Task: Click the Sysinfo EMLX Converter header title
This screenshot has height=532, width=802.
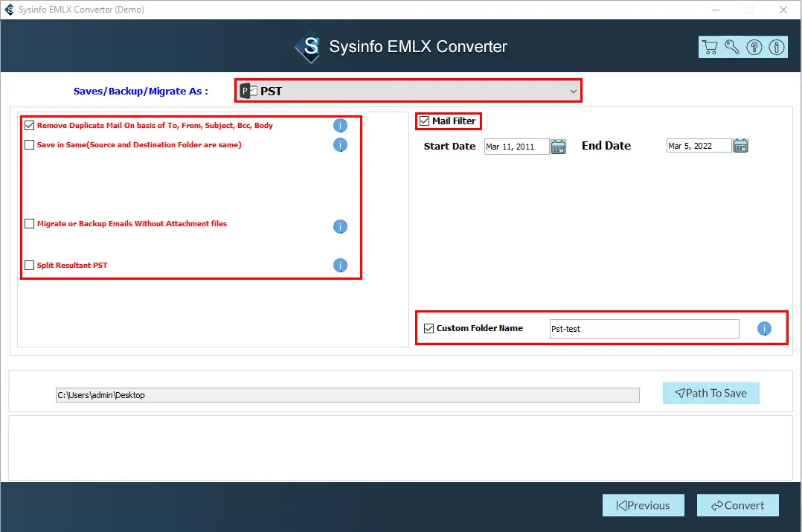Action: [418, 47]
